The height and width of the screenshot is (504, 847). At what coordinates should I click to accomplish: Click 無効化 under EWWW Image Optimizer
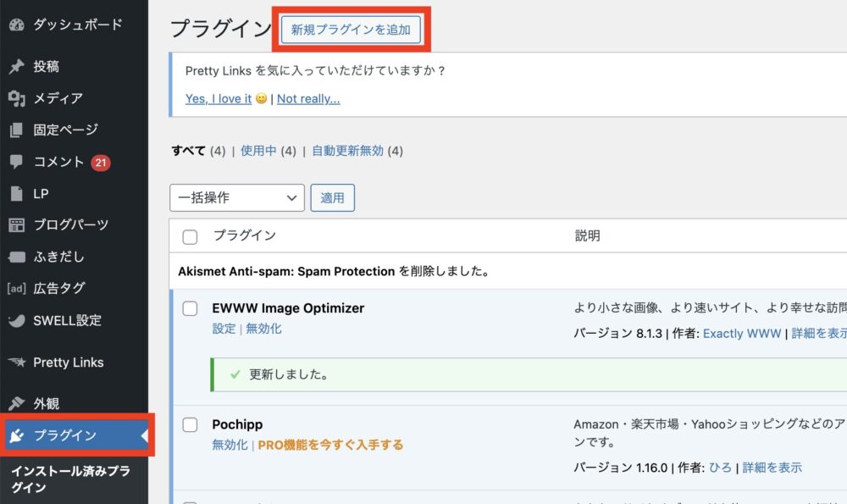point(263,329)
